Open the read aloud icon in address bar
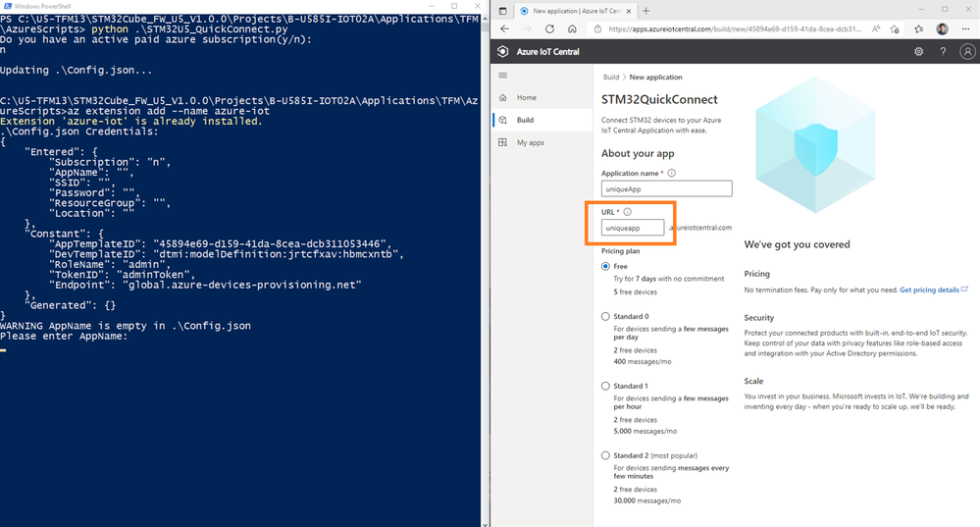The width and height of the screenshot is (980, 527). coord(876,28)
